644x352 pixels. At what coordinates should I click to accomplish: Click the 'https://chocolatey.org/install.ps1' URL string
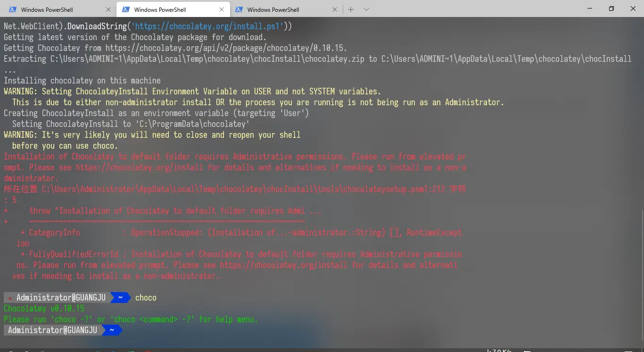click(x=207, y=26)
